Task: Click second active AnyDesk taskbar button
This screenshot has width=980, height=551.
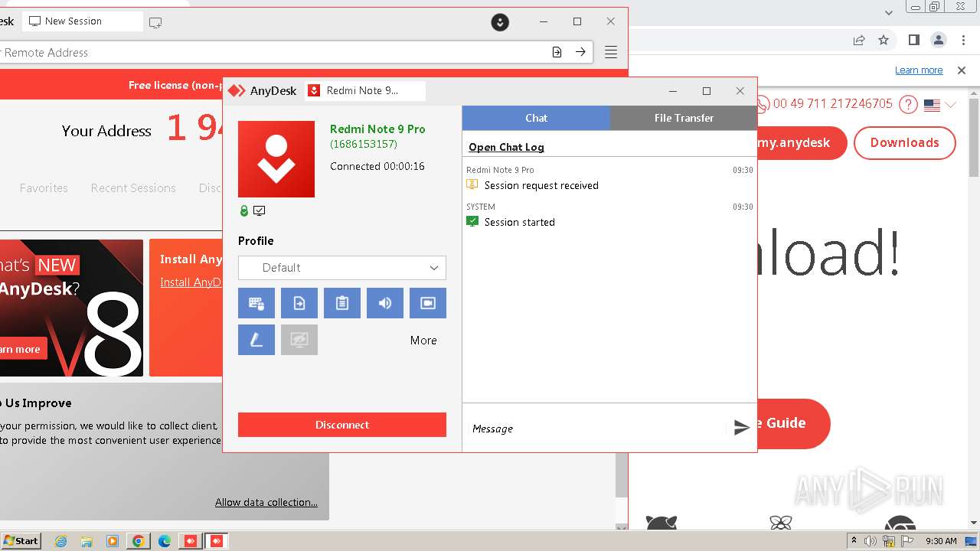Action: pyautogui.click(x=217, y=541)
